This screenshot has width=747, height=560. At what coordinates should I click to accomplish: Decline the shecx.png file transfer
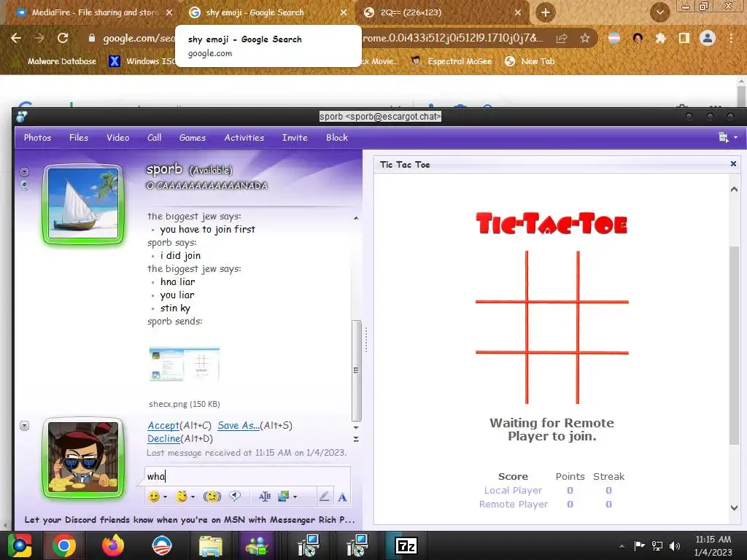coord(164,438)
